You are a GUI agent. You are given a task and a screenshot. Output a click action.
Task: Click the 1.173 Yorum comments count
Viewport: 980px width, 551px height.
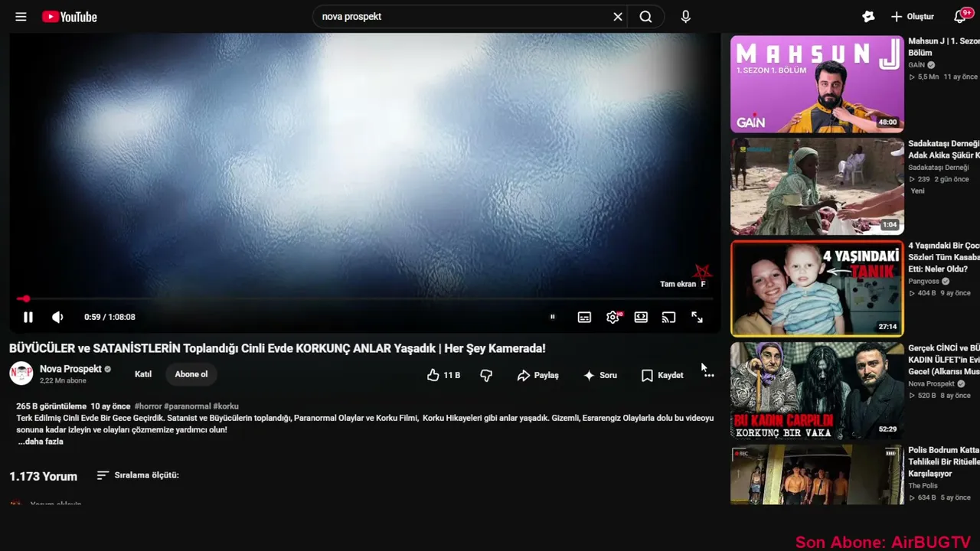pos(43,476)
